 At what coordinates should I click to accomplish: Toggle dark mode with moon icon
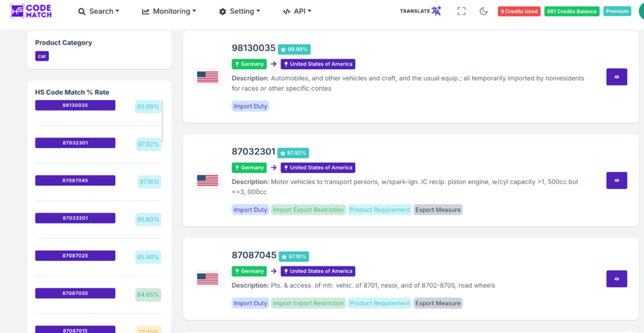click(x=484, y=11)
